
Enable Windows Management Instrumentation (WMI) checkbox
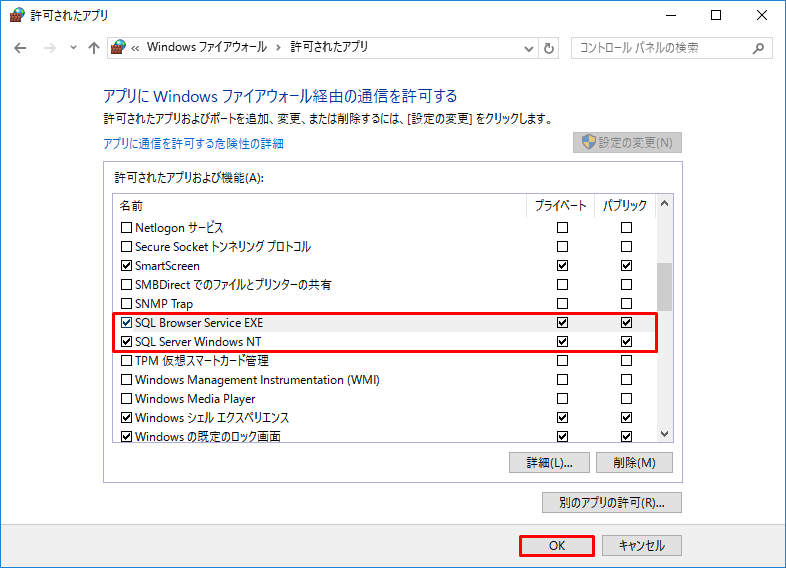point(126,380)
